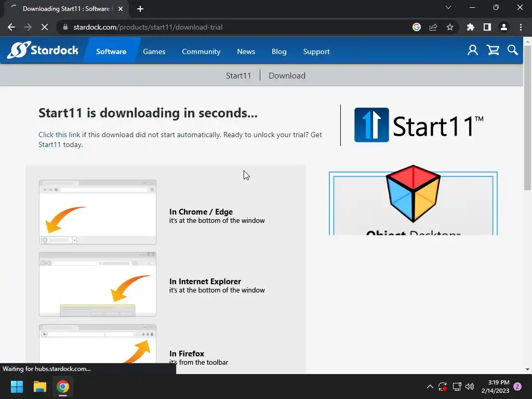Click Chrome icon in the taskbar

63,387
